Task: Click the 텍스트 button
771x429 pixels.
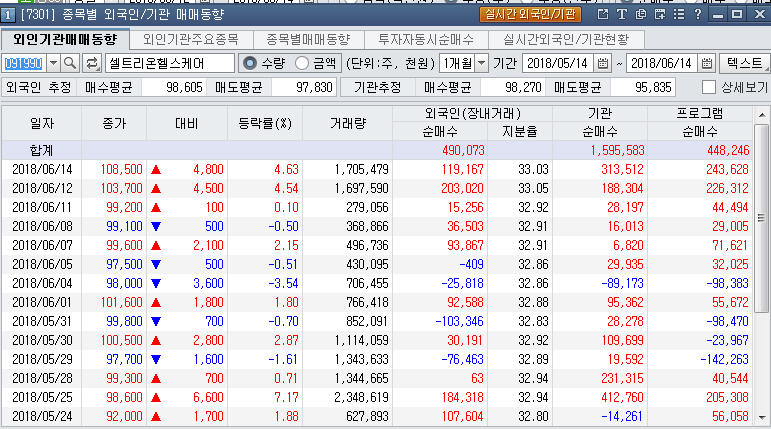Action: click(743, 63)
